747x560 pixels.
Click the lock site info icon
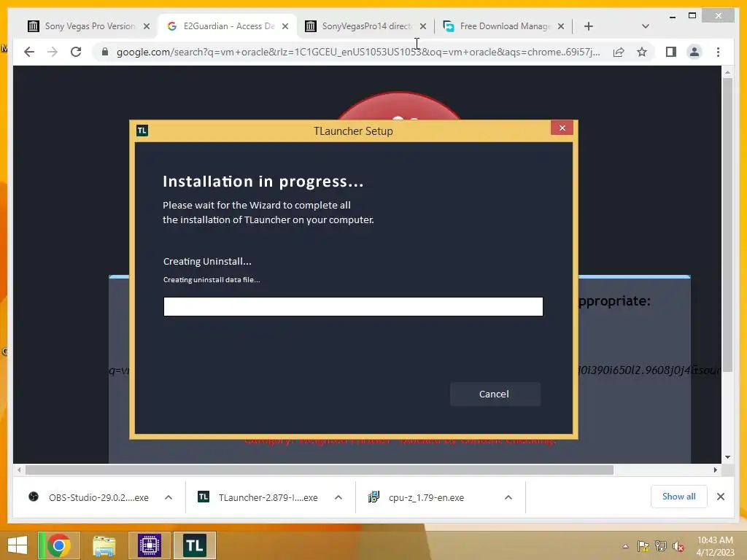(x=105, y=52)
